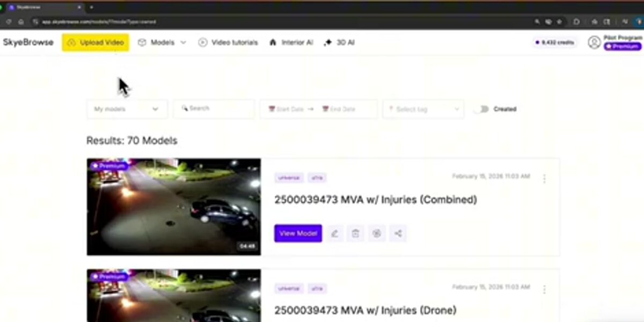Click inside the Search field
This screenshot has width=644, height=322.
point(214,108)
